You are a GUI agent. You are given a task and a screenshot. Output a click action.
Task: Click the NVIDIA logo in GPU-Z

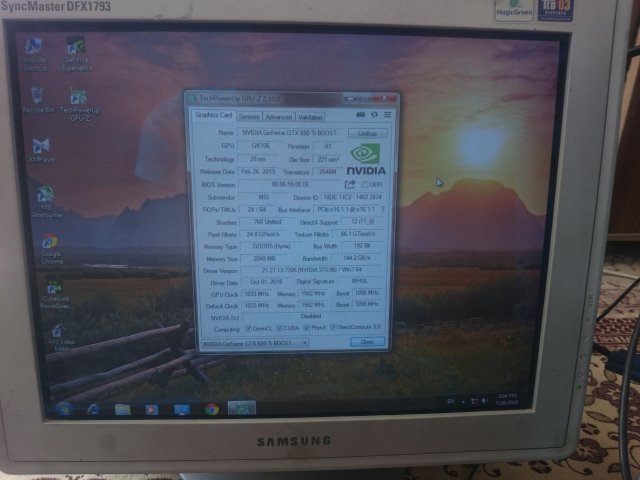pyautogui.click(x=366, y=158)
